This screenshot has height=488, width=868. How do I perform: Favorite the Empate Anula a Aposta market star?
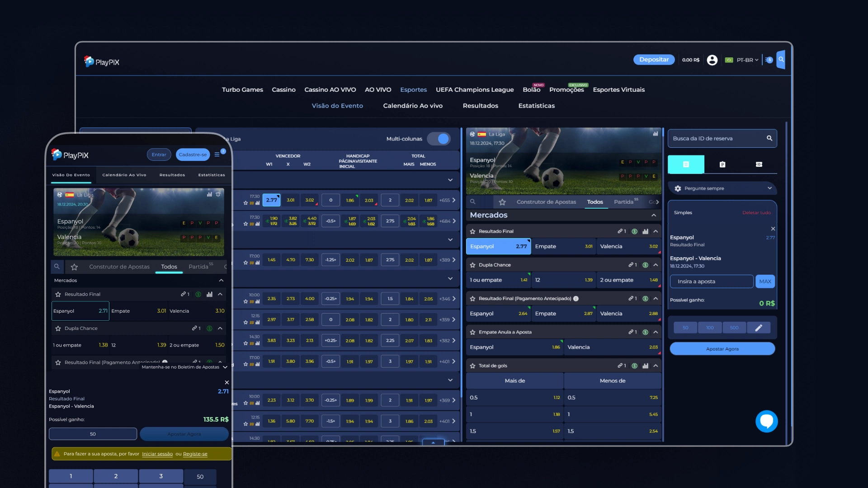472,332
